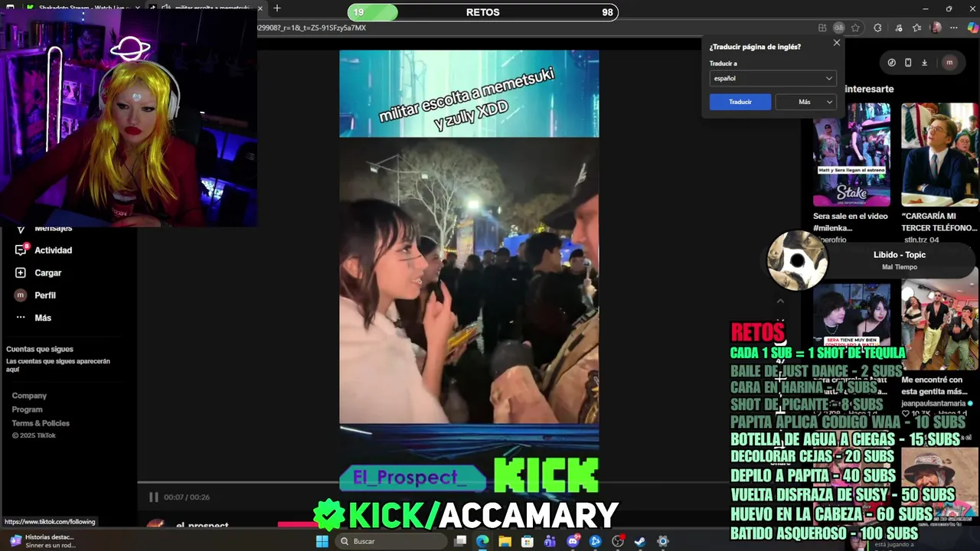This screenshot has height=551, width=980.
Task: Open 'CARGARÍA MI TERCER TELÉFONO' video thumbnail
Action: coord(939,155)
